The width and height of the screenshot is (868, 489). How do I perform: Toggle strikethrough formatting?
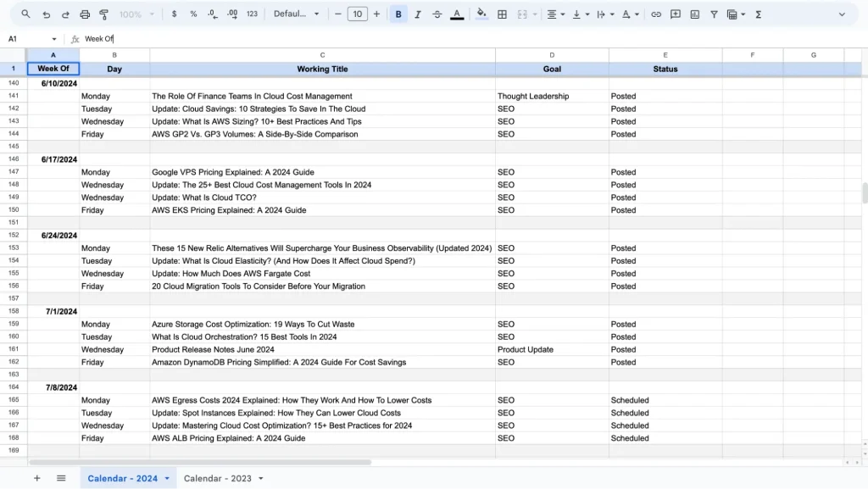(437, 14)
